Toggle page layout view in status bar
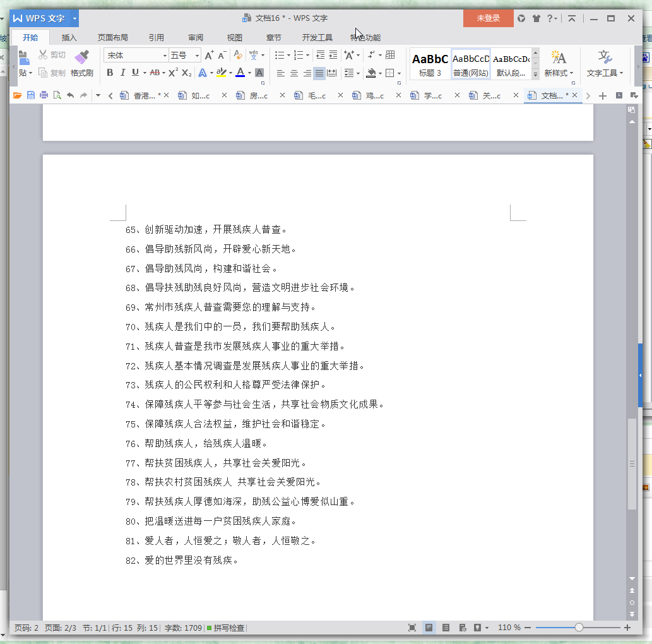 [x=429, y=628]
